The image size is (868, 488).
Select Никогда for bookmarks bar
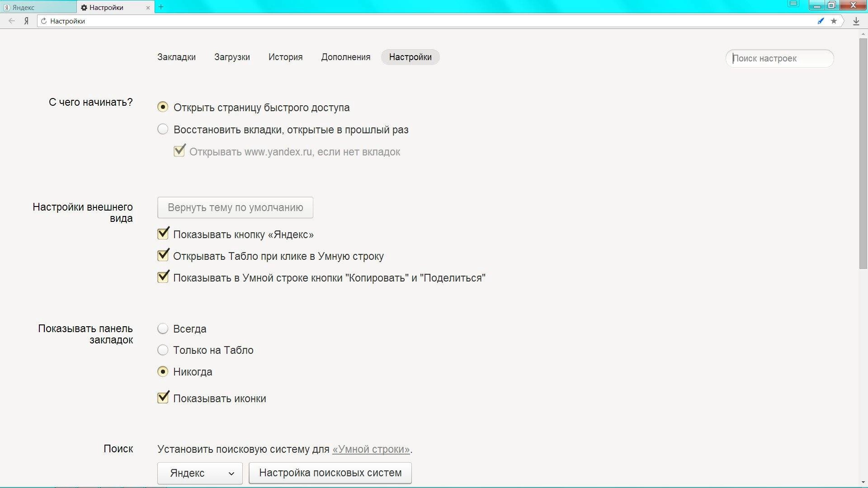(163, 371)
